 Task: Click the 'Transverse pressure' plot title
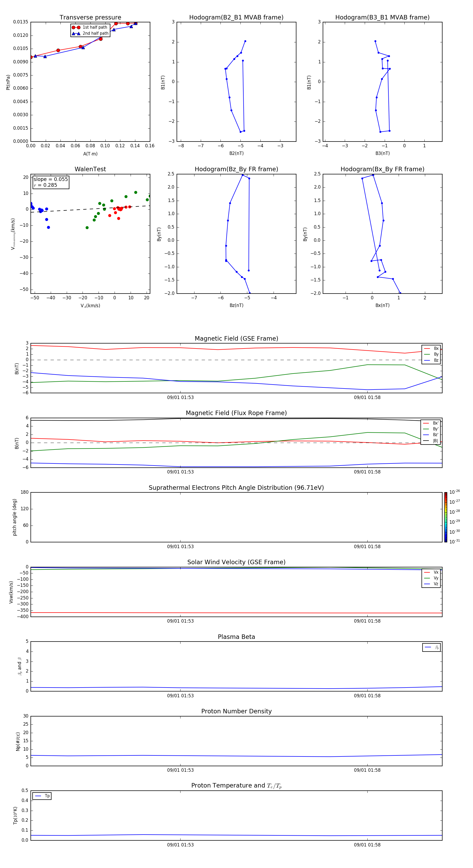point(90,18)
